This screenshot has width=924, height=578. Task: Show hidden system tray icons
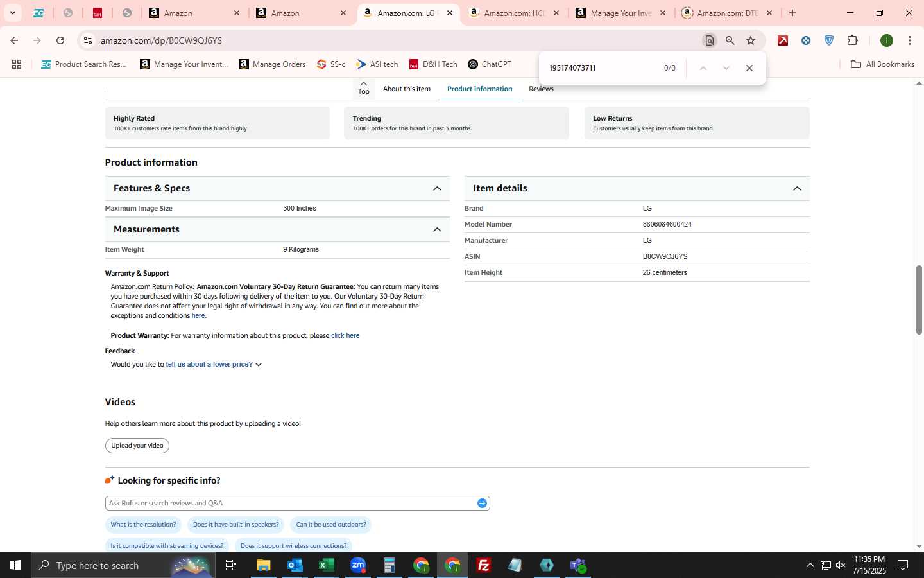(810, 565)
